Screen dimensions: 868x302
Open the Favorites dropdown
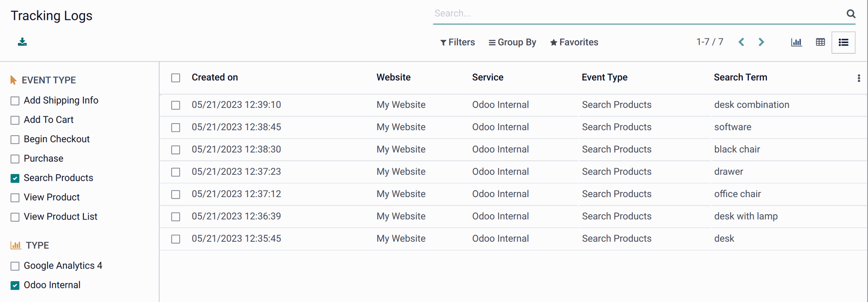[x=574, y=42]
